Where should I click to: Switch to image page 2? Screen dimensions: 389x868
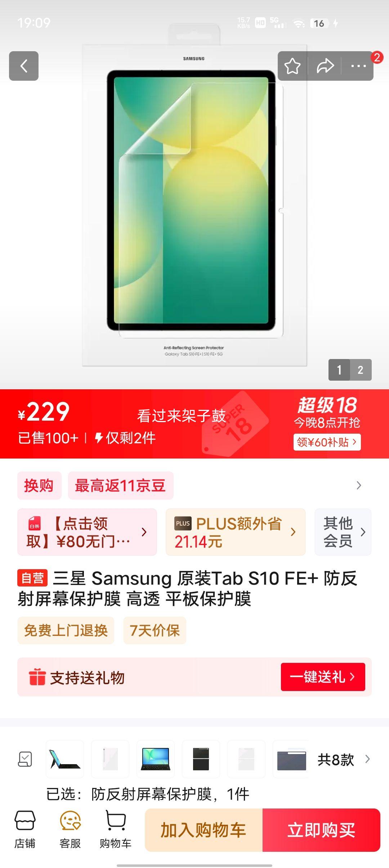[x=361, y=370]
